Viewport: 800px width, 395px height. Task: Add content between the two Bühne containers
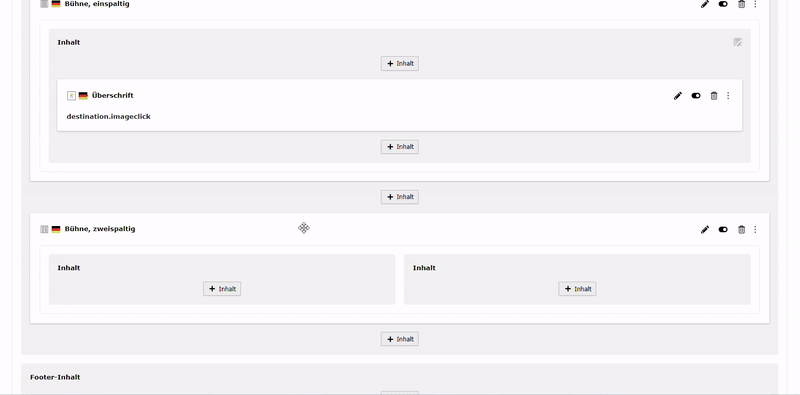click(399, 197)
